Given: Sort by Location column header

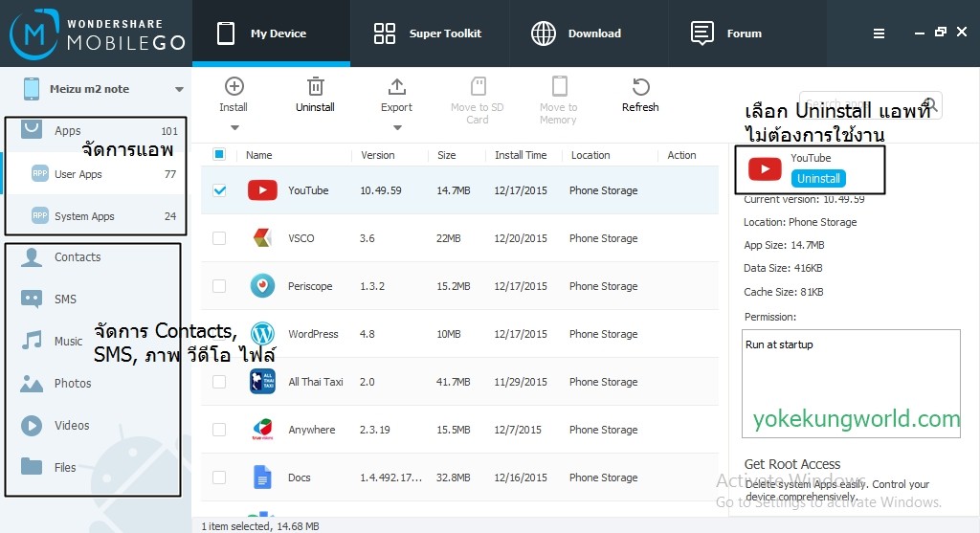Looking at the screenshot, I should click(x=590, y=155).
